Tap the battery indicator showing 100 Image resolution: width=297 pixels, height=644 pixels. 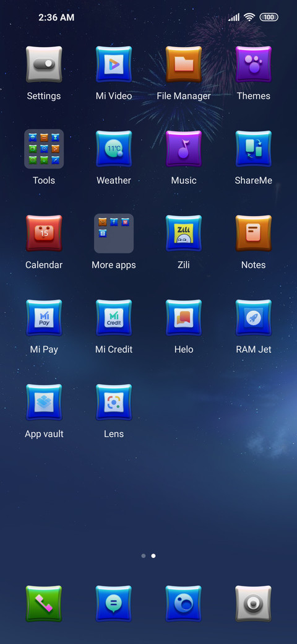click(x=269, y=17)
